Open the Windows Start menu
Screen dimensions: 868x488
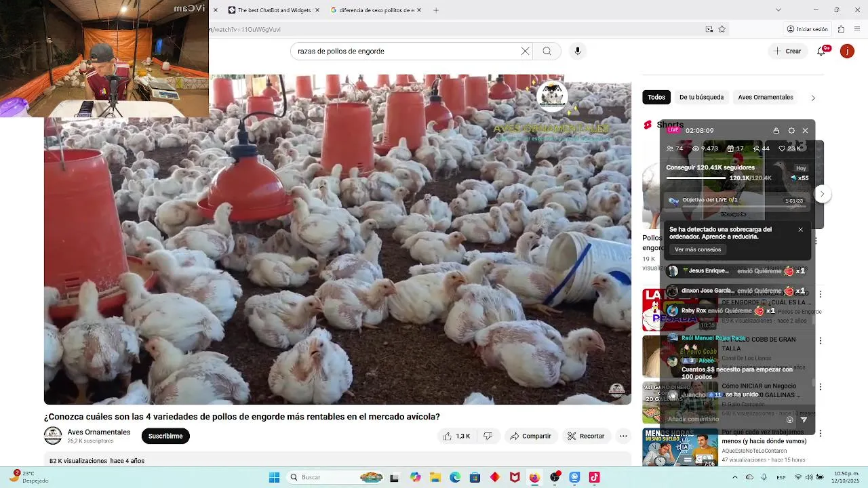pyautogui.click(x=274, y=477)
